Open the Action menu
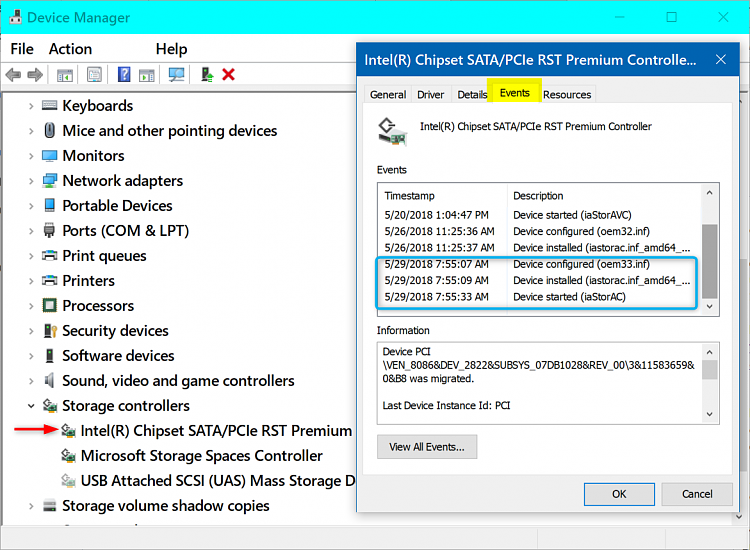The height and width of the screenshot is (550, 750). [70, 49]
